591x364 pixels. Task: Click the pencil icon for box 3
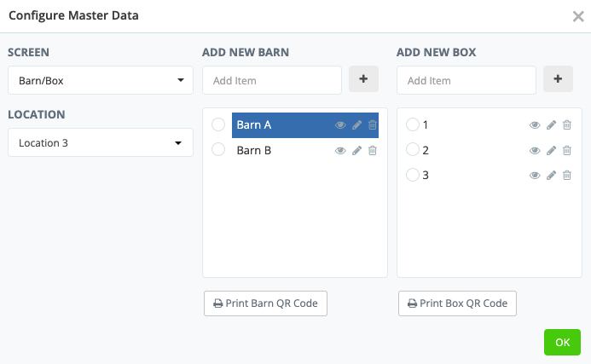tap(551, 176)
